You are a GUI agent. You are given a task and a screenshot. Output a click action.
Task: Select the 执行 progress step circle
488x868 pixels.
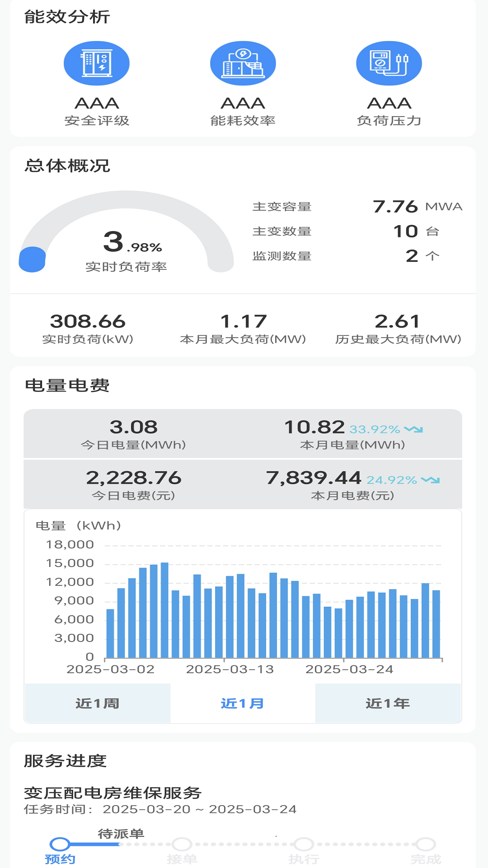[x=304, y=844]
